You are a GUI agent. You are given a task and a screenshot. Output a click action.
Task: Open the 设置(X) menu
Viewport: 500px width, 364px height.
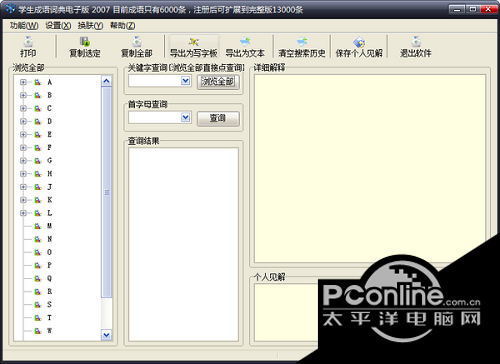58,25
